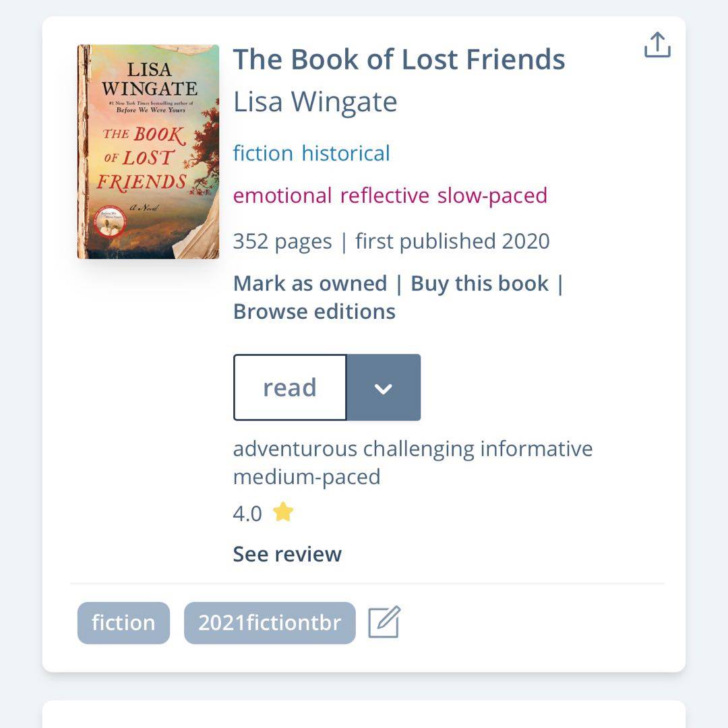Click the 'read' status button
This screenshot has width=728, height=728.
(290, 388)
